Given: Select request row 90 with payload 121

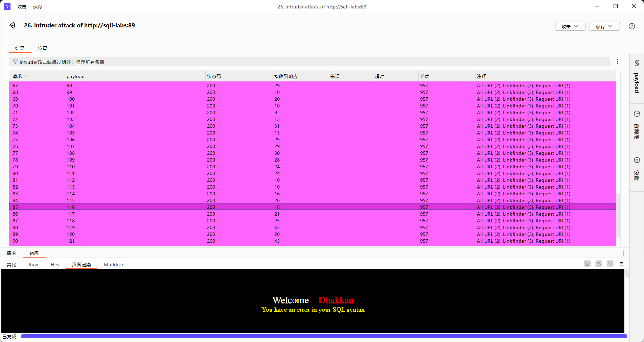Looking at the screenshot, I should pyautogui.click(x=313, y=241).
